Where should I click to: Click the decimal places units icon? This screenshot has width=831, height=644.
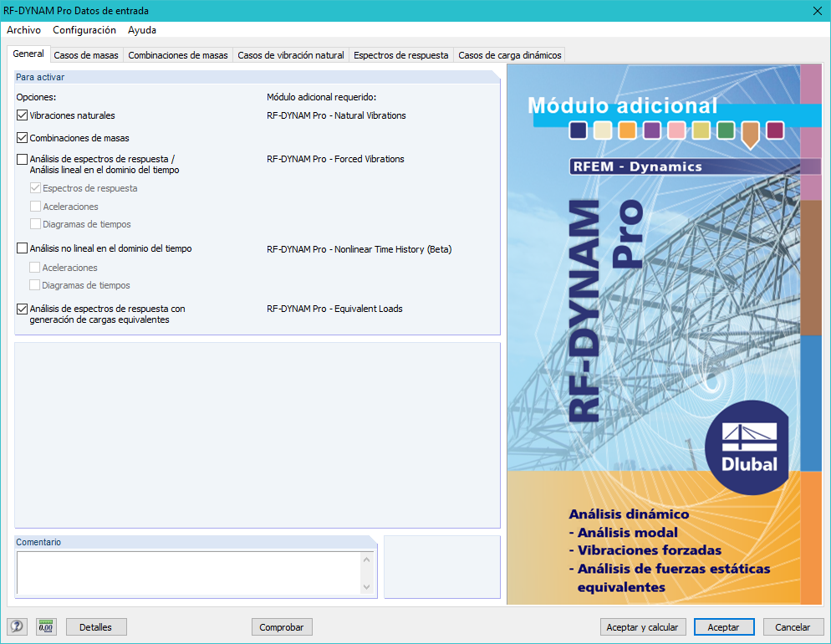(x=46, y=626)
